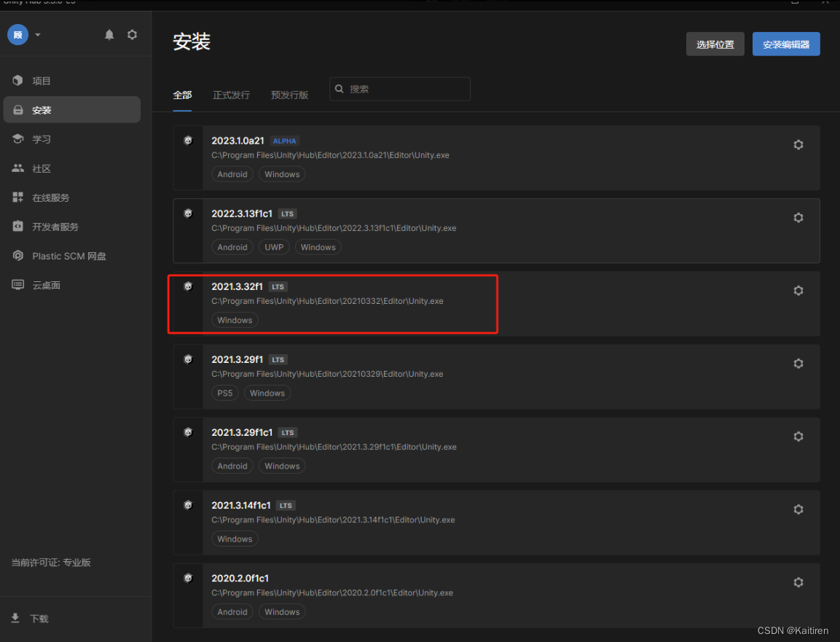Viewport: 840px width, 642px height.
Task: Open the gear menu for 2020.2.0f1c1
Action: tap(798, 582)
